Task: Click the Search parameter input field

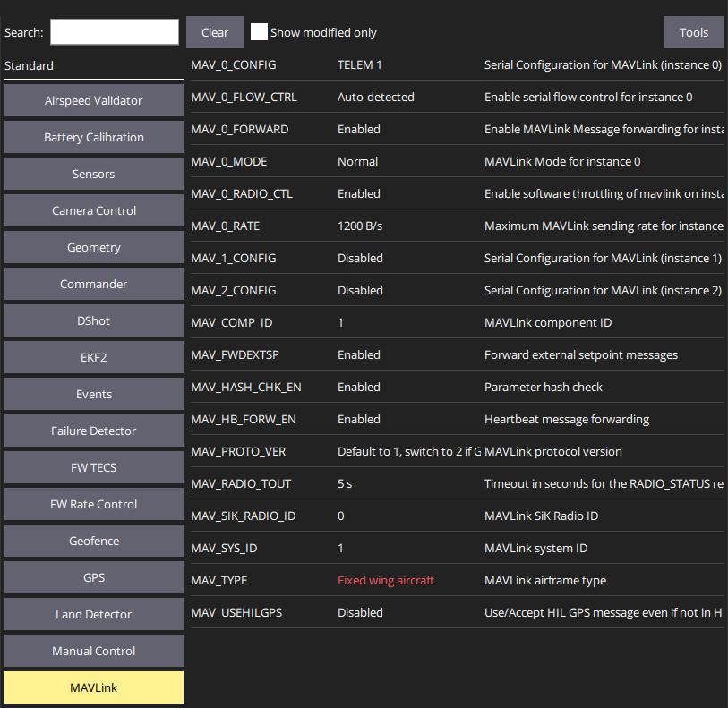Action: click(115, 32)
